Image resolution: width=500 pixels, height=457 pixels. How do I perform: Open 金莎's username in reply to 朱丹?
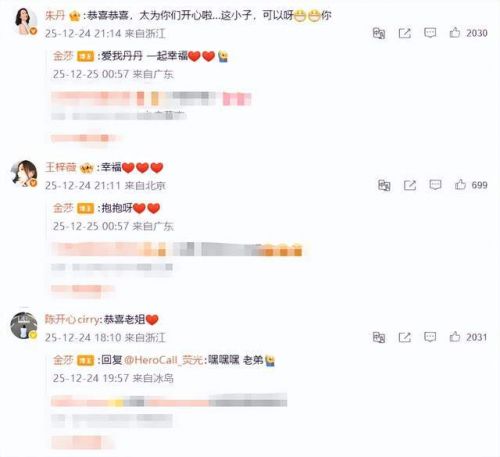pyautogui.click(x=63, y=56)
